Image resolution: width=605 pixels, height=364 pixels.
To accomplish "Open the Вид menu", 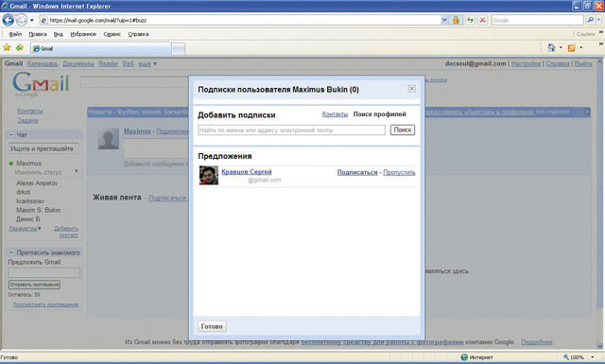I will coord(59,34).
